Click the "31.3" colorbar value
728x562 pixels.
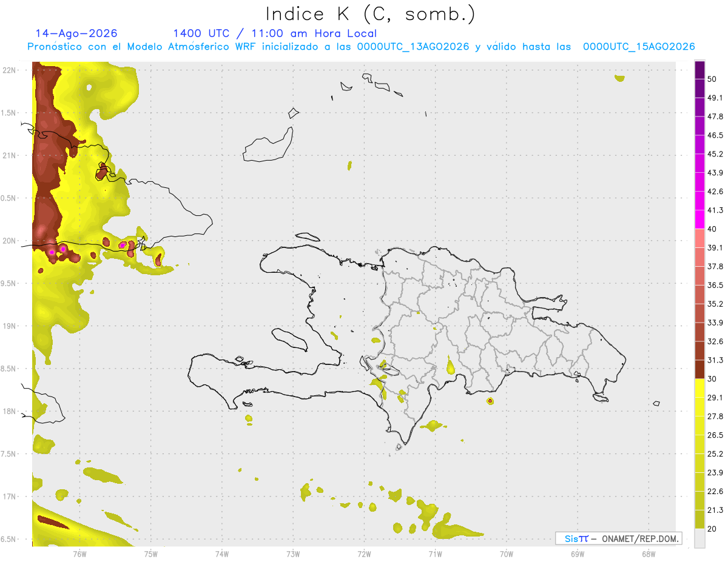tap(715, 360)
